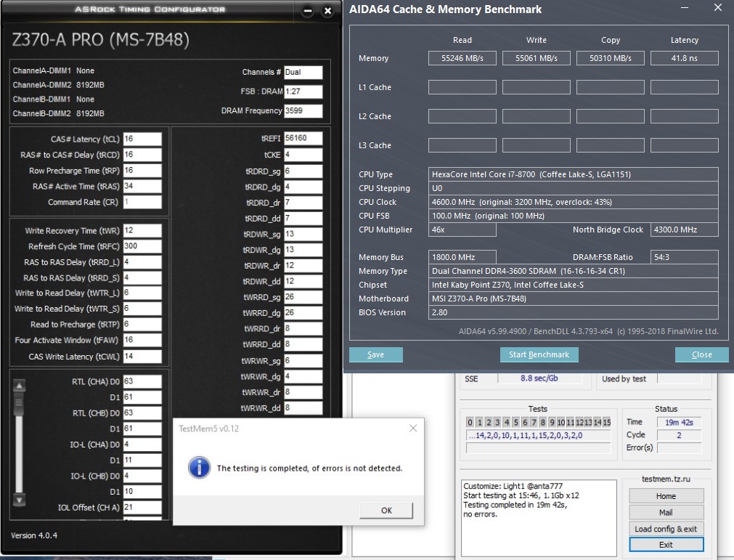Click the TestMem5 log text area
Viewport: 734px width, 560px height.
point(539,517)
